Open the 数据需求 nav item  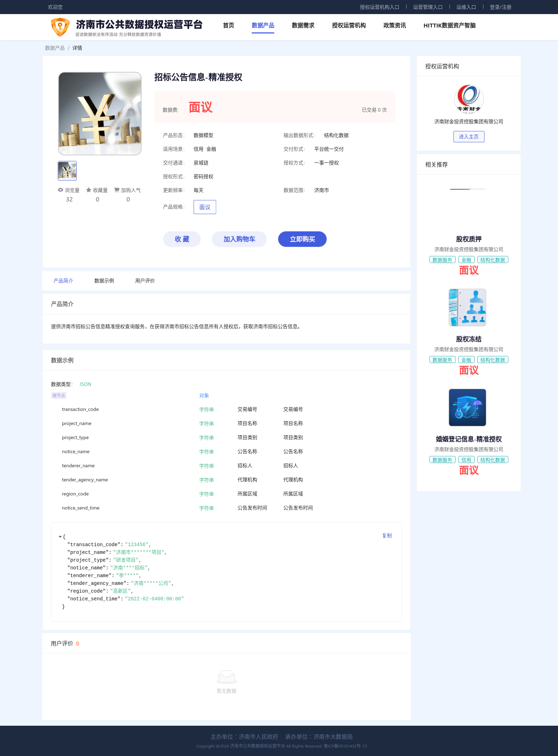pyautogui.click(x=303, y=25)
